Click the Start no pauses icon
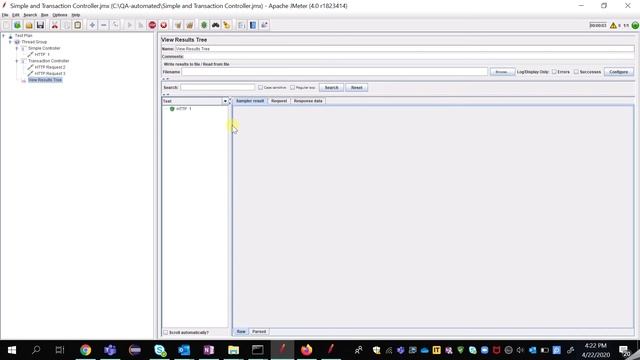This screenshot has width=640, height=360. [141, 25]
